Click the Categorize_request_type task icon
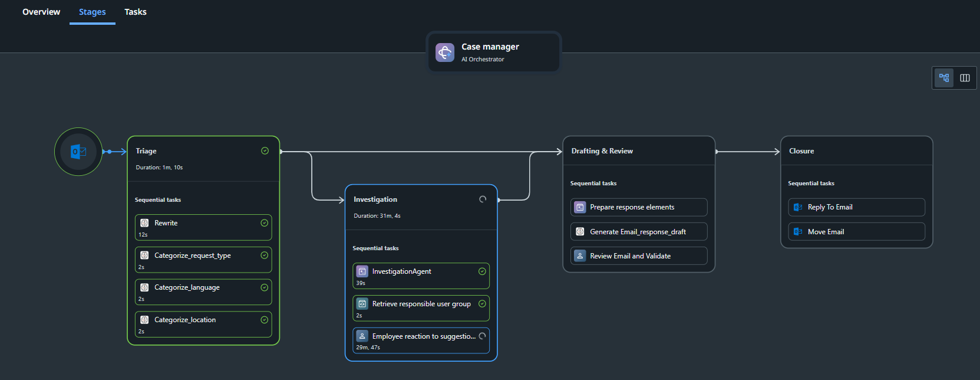The height and width of the screenshot is (380, 980). click(144, 255)
